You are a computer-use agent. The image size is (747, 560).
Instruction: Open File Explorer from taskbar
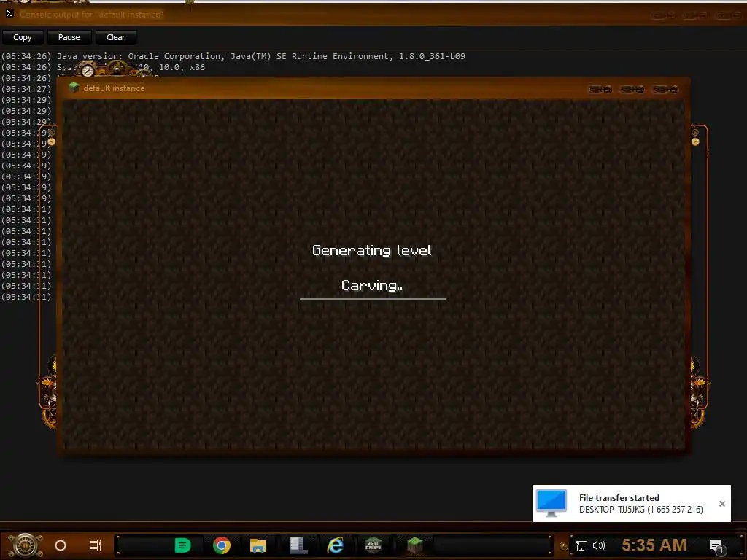point(258,545)
